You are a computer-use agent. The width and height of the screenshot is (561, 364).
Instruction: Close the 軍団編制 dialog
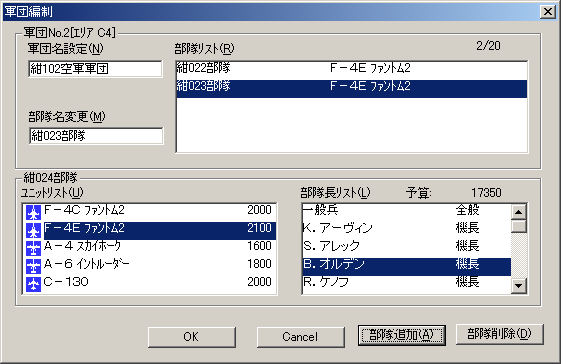[547, 12]
